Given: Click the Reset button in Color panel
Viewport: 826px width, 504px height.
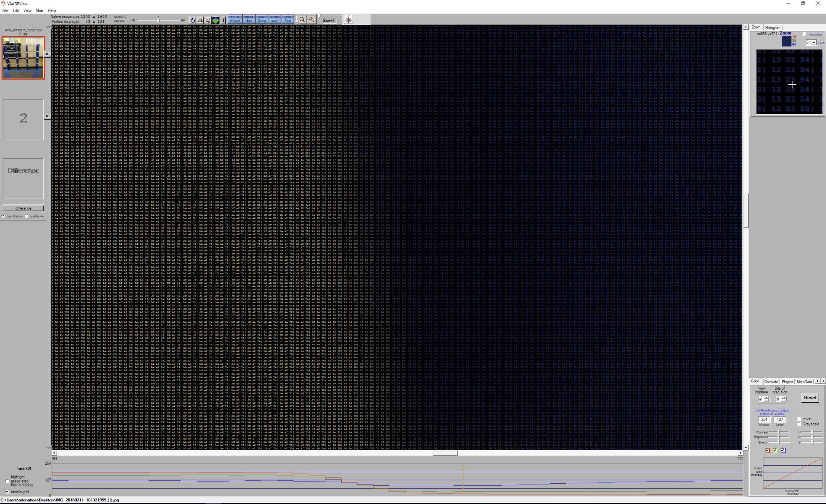Looking at the screenshot, I should click(810, 398).
